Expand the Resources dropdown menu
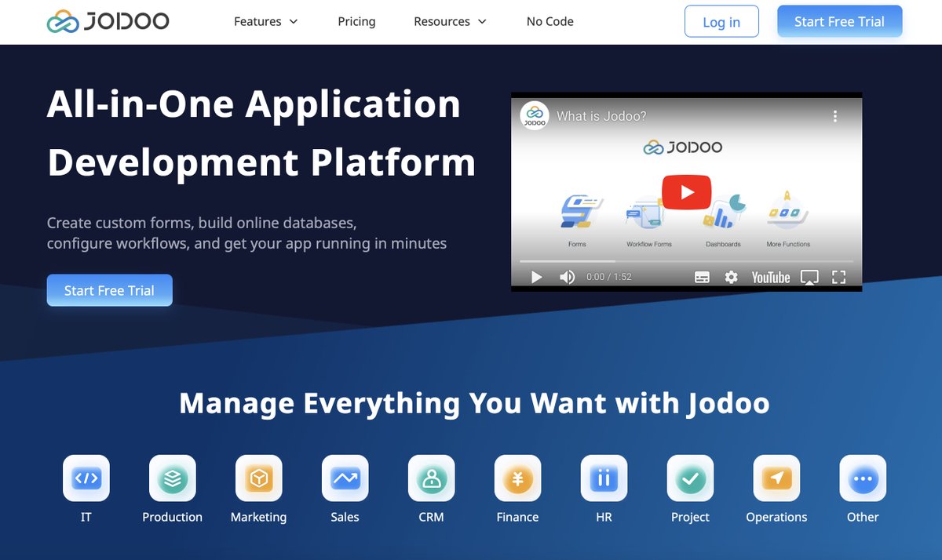The width and height of the screenshot is (942, 560). [x=451, y=21]
